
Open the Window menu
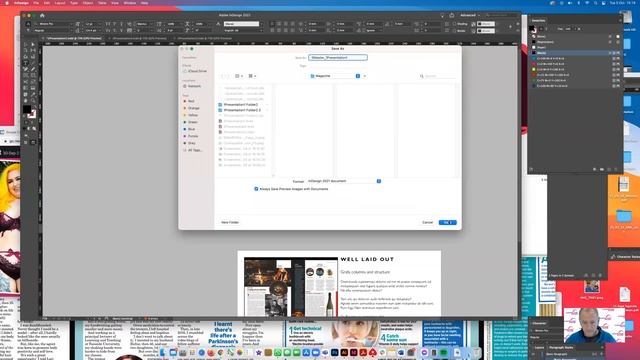pos(129,3)
